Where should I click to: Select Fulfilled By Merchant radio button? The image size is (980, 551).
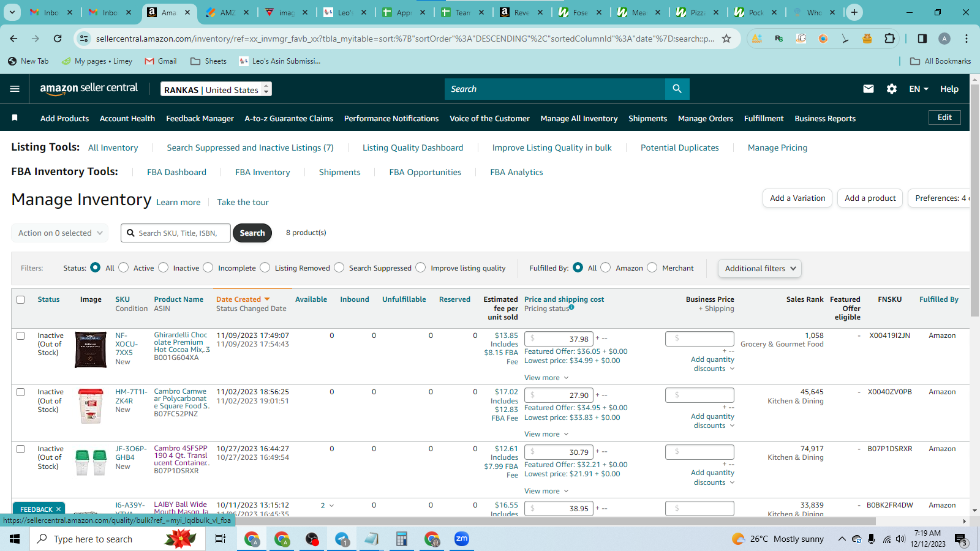click(652, 268)
